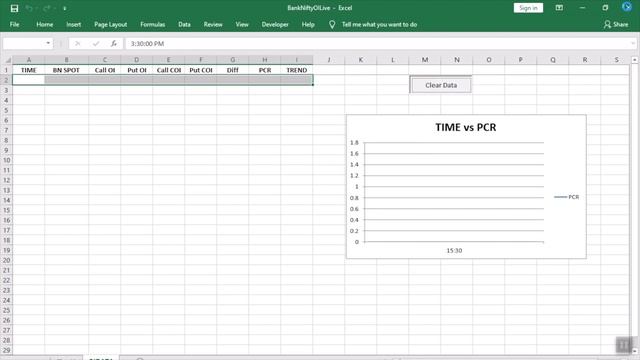
Task: Select row 2 header
Action: pos(6,80)
